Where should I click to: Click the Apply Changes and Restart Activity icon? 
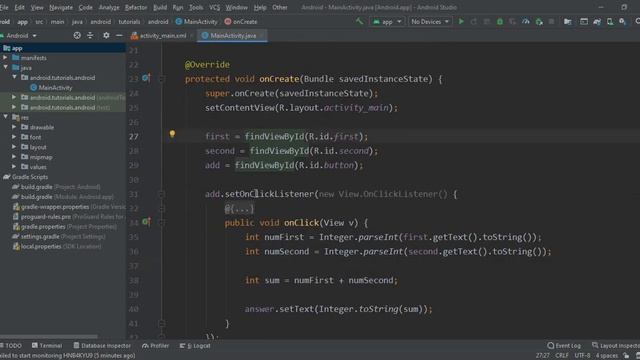coord(474,22)
